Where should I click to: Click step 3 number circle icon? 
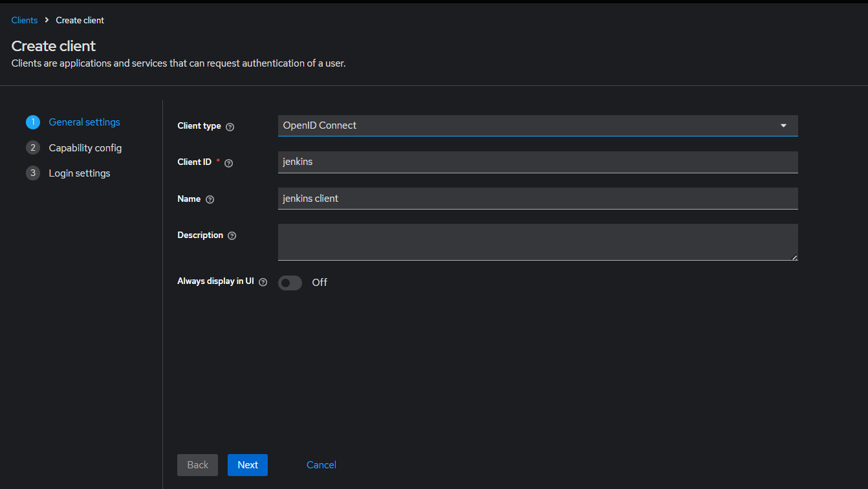(33, 173)
